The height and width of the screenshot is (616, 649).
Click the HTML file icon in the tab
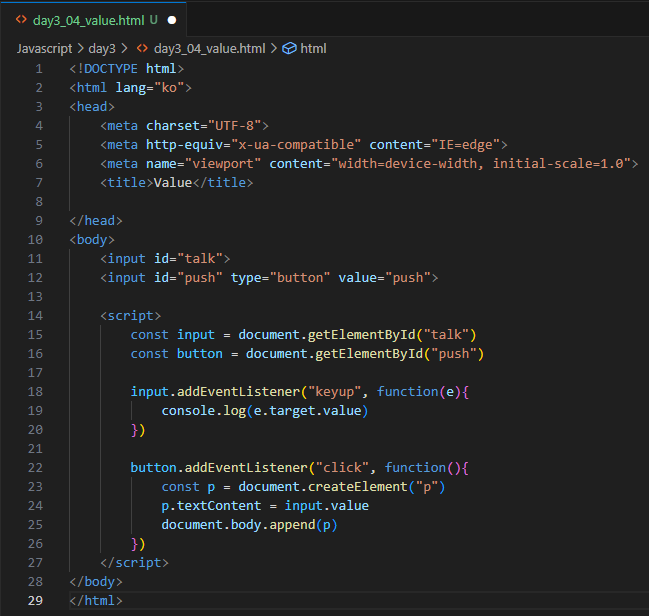21,19
